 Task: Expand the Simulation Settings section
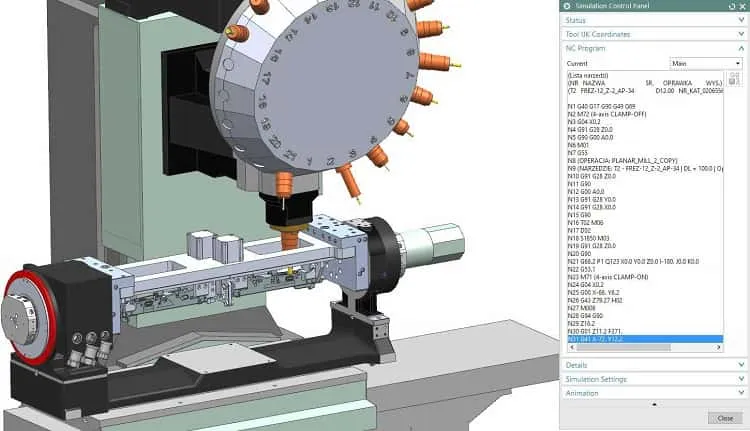coord(653,379)
